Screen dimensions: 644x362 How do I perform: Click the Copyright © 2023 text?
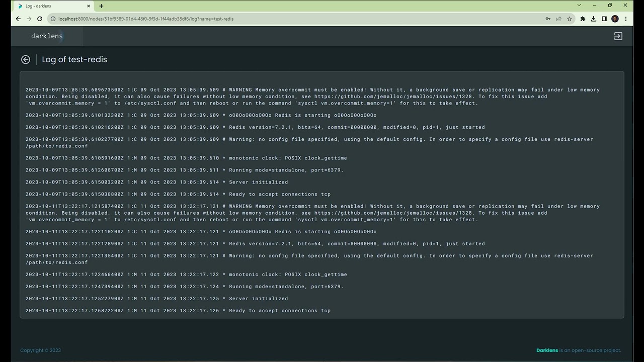click(40, 350)
